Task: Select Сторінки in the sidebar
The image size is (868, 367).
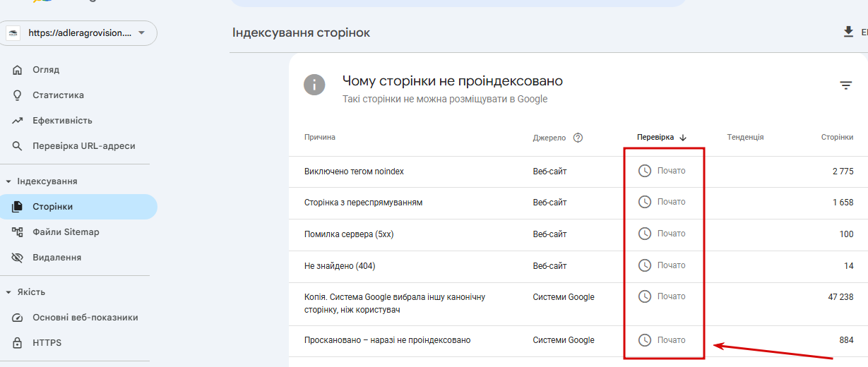Action: coord(52,207)
